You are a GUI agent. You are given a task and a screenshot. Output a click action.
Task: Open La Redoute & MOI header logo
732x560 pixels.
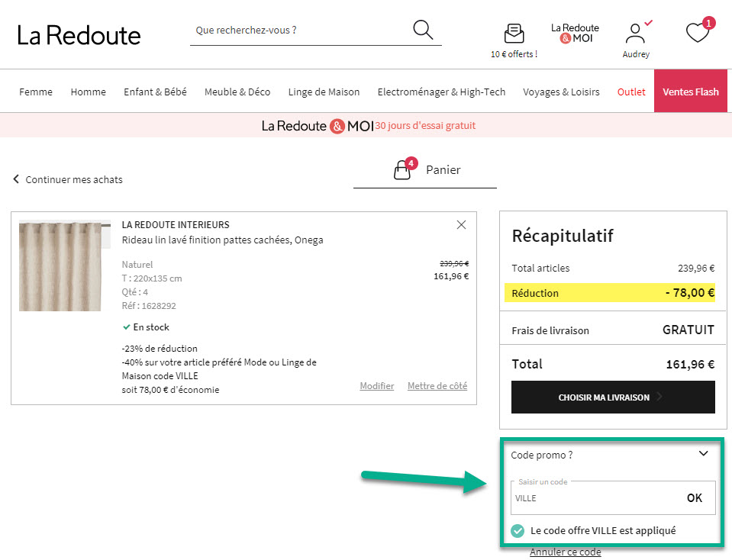(x=575, y=33)
